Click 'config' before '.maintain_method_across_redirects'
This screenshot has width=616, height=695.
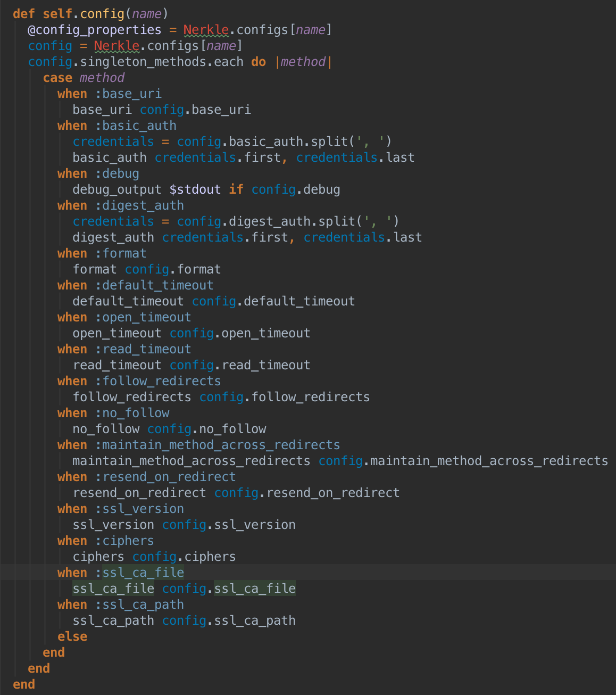click(x=340, y=461)
